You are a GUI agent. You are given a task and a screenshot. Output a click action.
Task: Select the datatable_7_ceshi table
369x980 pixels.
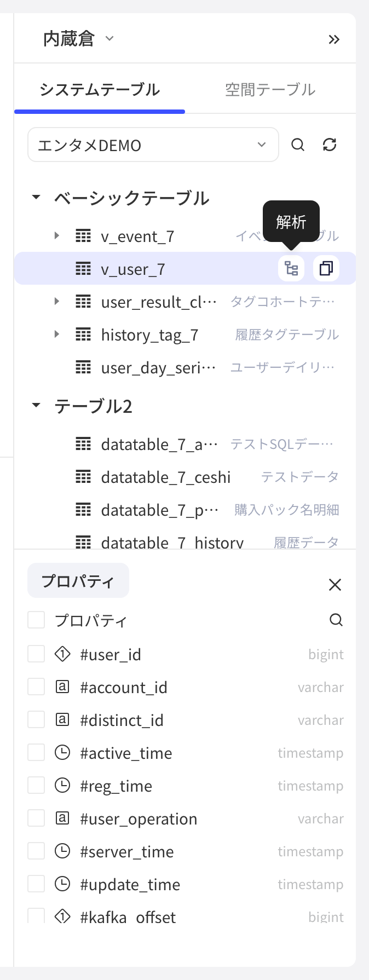click(x=166, y=477)
